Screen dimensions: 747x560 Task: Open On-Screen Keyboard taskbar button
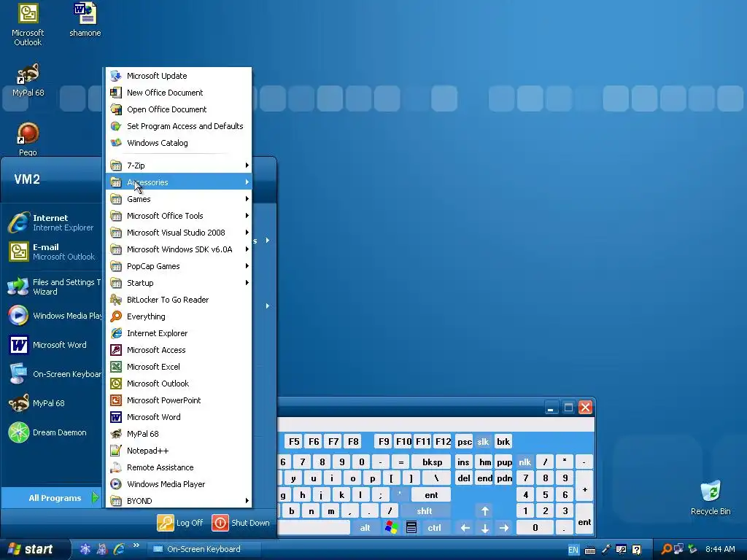pyautogui.click(x=204, y=549)
